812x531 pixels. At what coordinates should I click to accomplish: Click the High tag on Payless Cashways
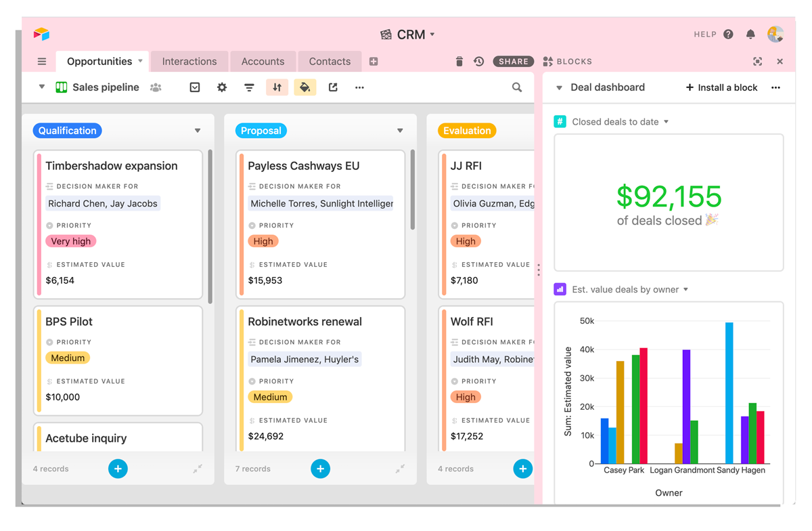click(x=263, y=241)
